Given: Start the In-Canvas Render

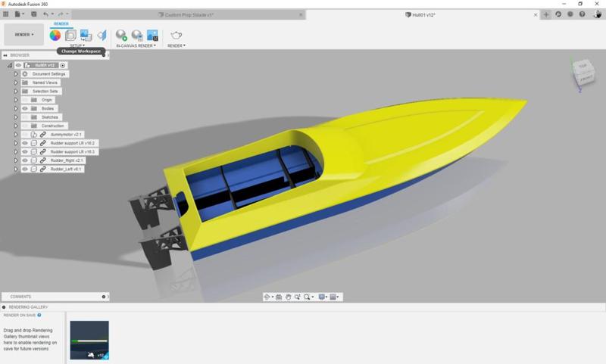Looking at the screenshot, I should 121,35.
